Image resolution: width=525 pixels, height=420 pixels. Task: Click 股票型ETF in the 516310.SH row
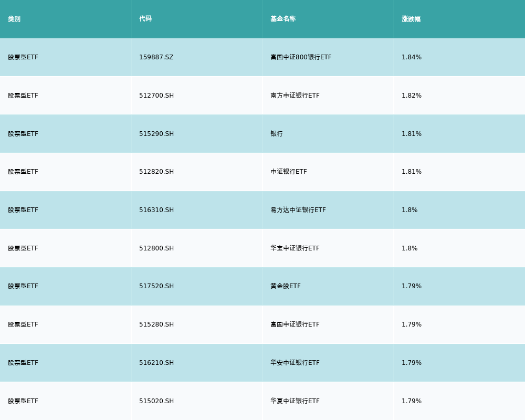click(23, 210)
